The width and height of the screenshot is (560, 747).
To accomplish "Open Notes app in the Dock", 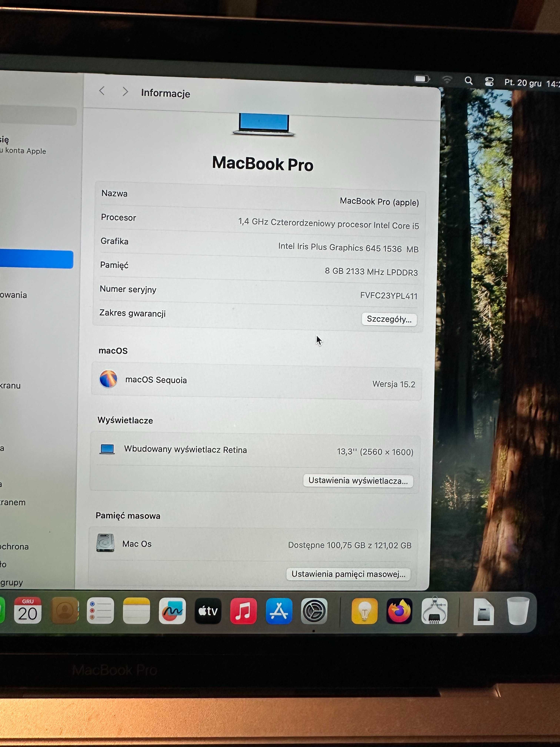I will click(x=136, y=611).
